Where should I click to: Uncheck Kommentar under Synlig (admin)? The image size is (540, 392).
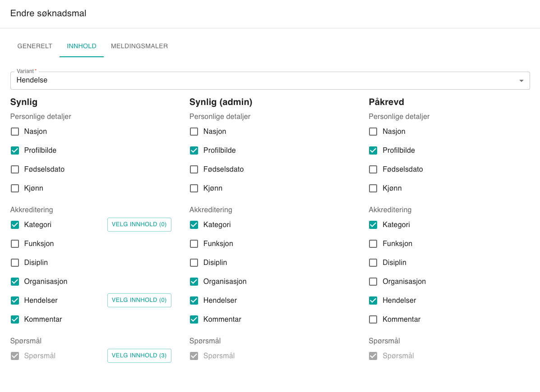pos(194,319)
